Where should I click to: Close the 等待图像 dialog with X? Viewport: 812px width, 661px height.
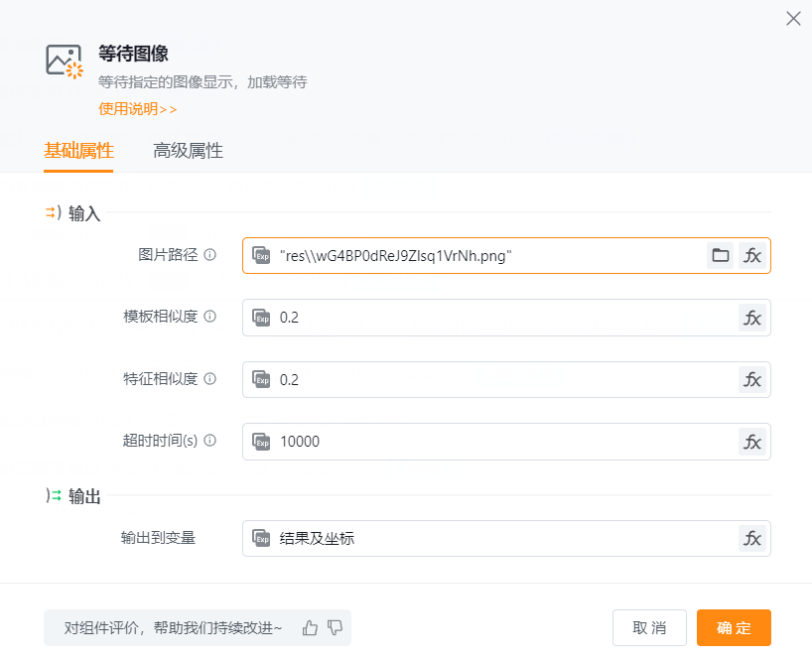coord(793,19)
